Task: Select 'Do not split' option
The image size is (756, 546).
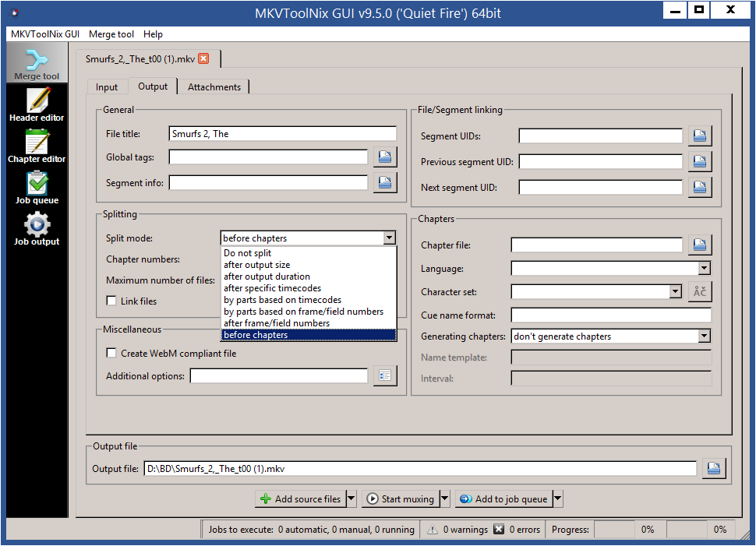Action: 248,253
